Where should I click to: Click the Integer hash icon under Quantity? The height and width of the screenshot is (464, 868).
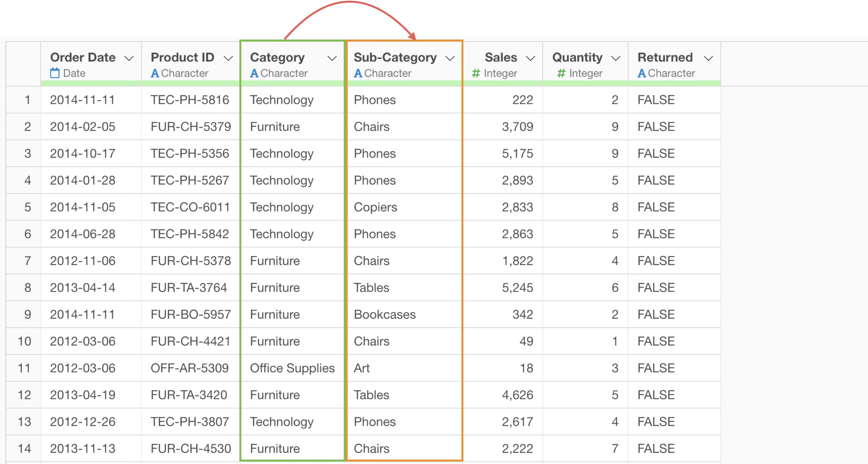[x=561, y=73]
